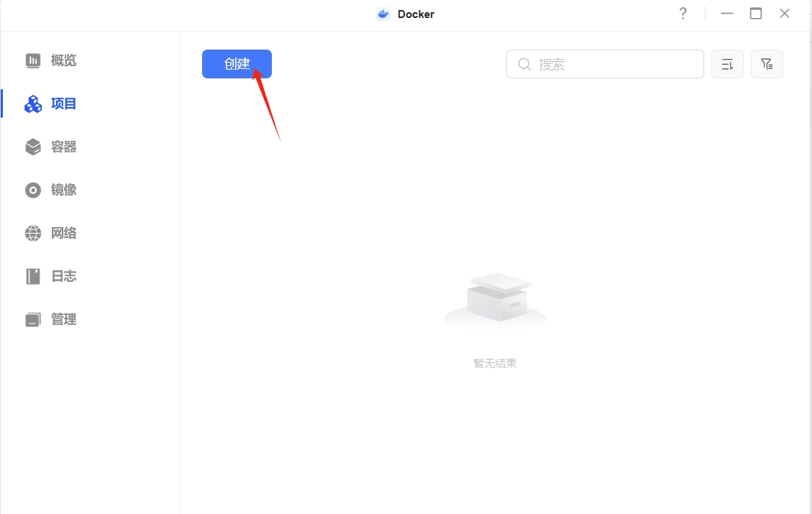Viewport: 812px width, 514px height.
Task: Maximize the Docker window
Action: (x=756, y=14)
